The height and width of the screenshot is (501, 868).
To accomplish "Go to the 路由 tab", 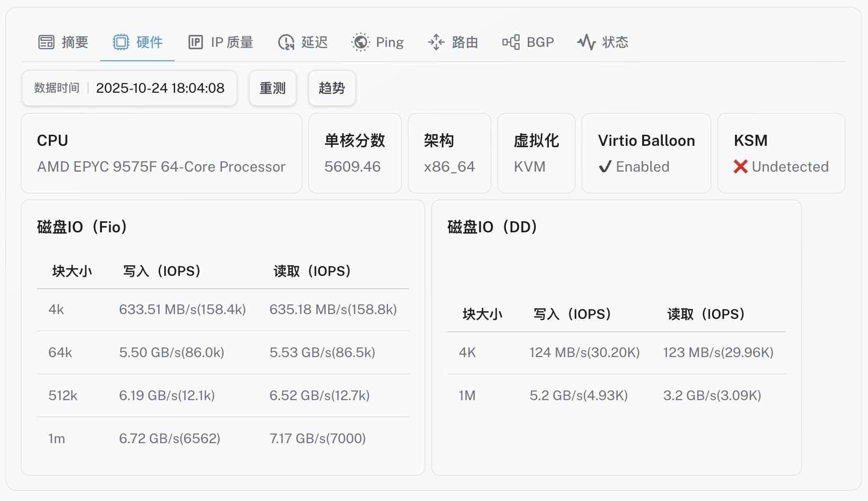I will point(465,43).
